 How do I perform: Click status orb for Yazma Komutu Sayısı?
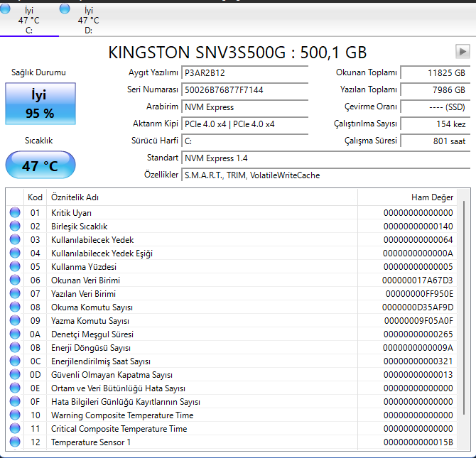[15, 320]
